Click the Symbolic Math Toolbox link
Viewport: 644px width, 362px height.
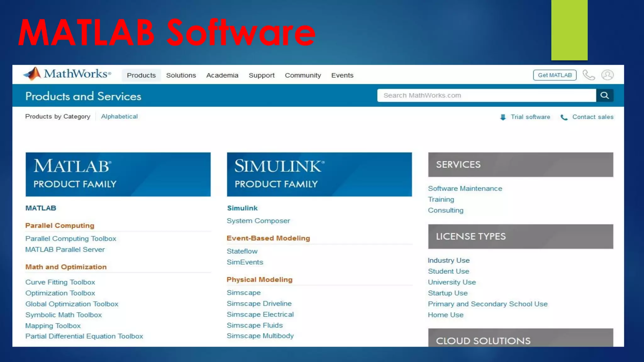coord(64,315)
